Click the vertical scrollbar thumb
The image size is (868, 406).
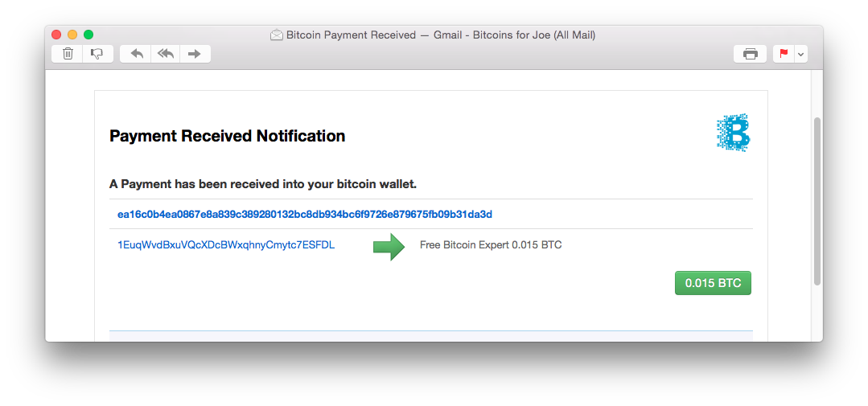[817, 201]
